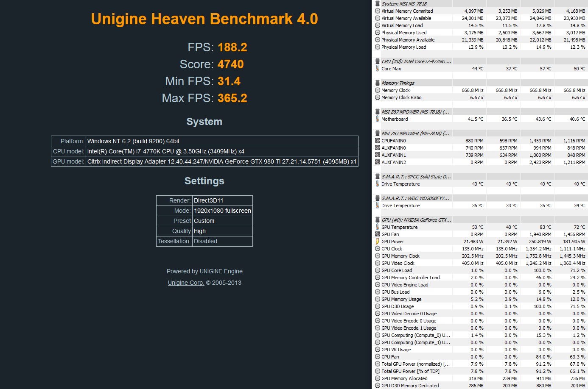
Task: Click the GPU Bus Load label
Action: pos(395,292)
